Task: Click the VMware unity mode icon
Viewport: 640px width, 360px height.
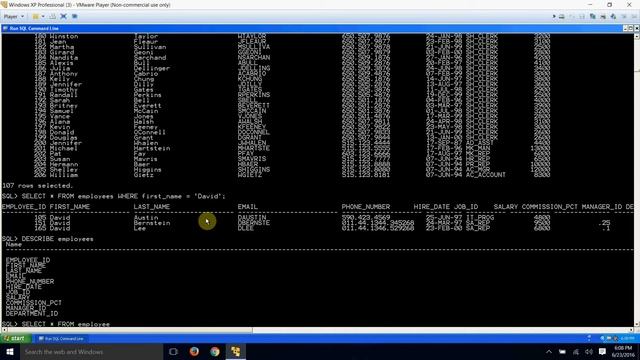Action: 74,16
